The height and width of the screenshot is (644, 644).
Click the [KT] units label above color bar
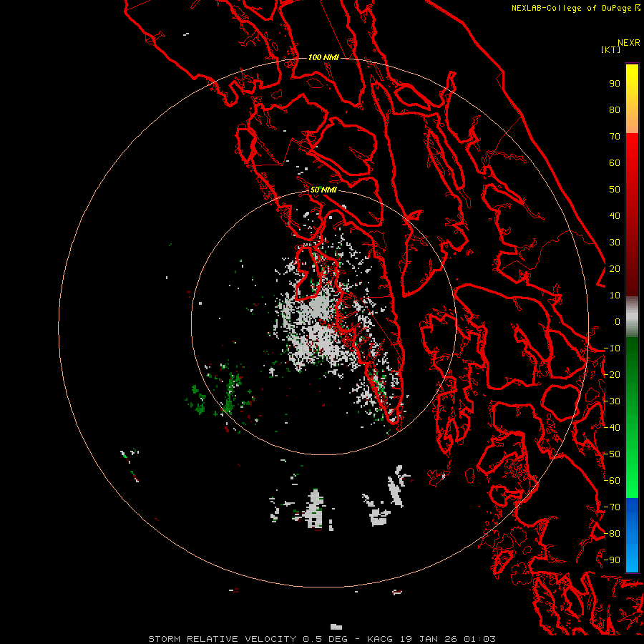610,49
